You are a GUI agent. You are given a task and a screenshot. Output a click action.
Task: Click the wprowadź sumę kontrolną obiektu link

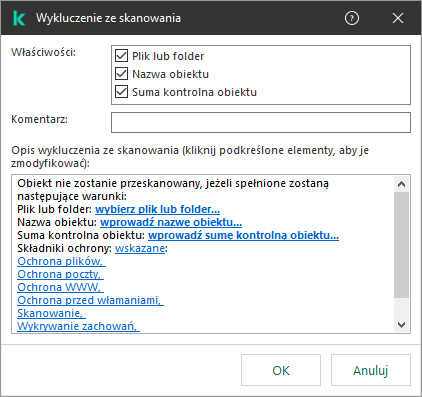pos(243,235)
